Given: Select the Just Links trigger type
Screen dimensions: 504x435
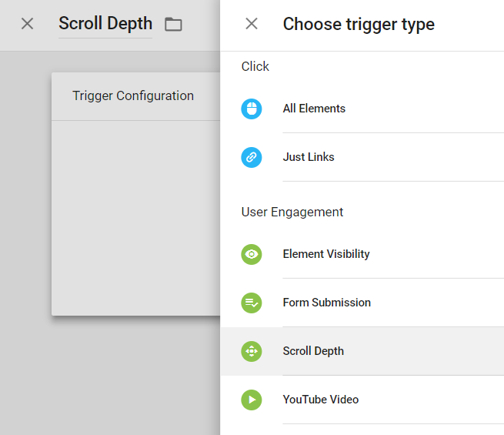Looking at the screenshot, I should click(x=309, y=157).
